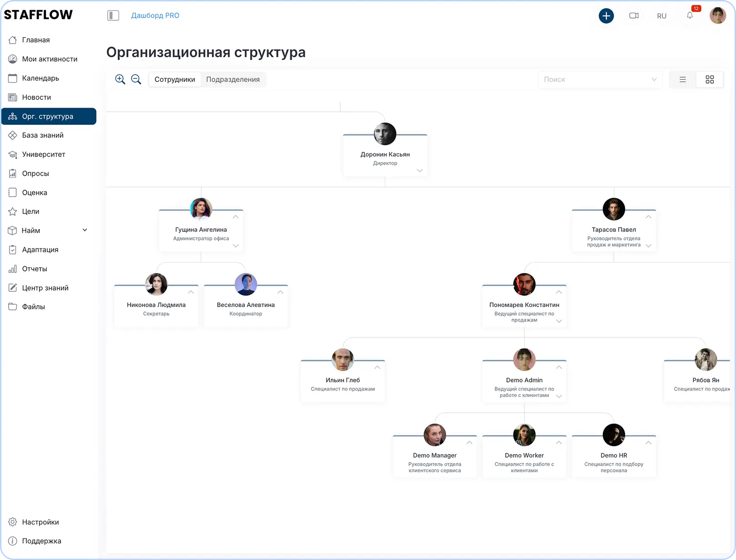Open the video camera icon in header

click(634, 16)
